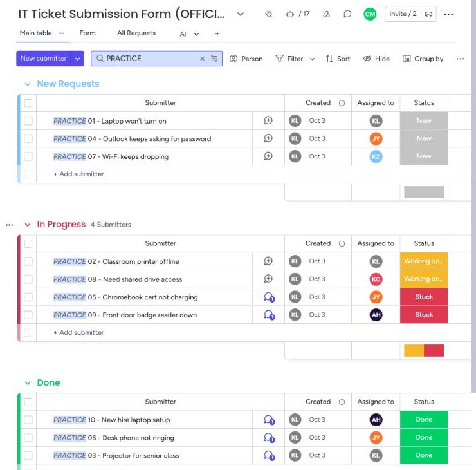Screen dimensions: 476x470
Task: Open Hide columns menu
Action: tap(376, 59)
